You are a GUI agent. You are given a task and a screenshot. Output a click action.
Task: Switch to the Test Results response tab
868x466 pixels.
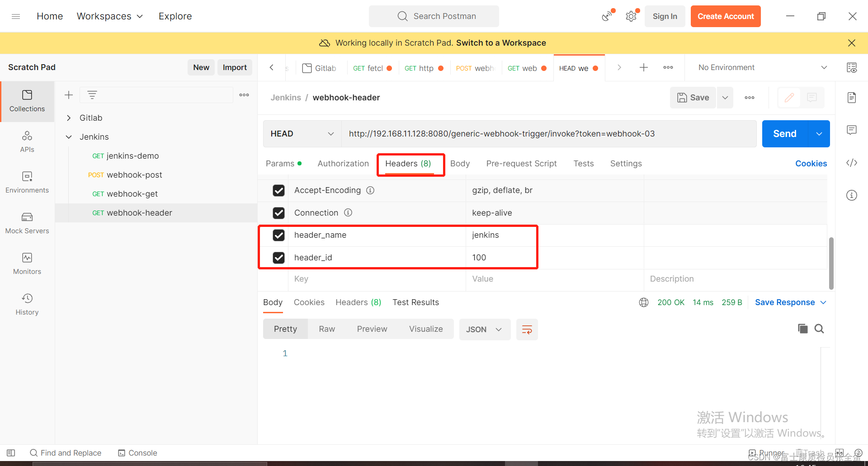pyautogui.click(x=415, y=302)
